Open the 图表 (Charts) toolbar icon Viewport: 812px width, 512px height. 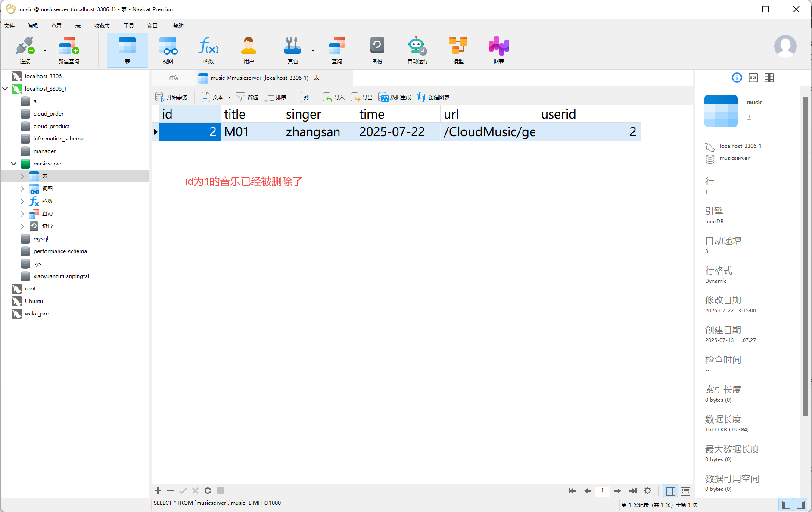point(499,50)
